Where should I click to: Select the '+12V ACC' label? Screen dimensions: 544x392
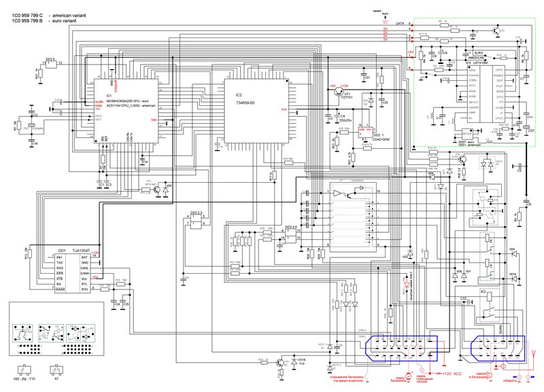[452, 374]
